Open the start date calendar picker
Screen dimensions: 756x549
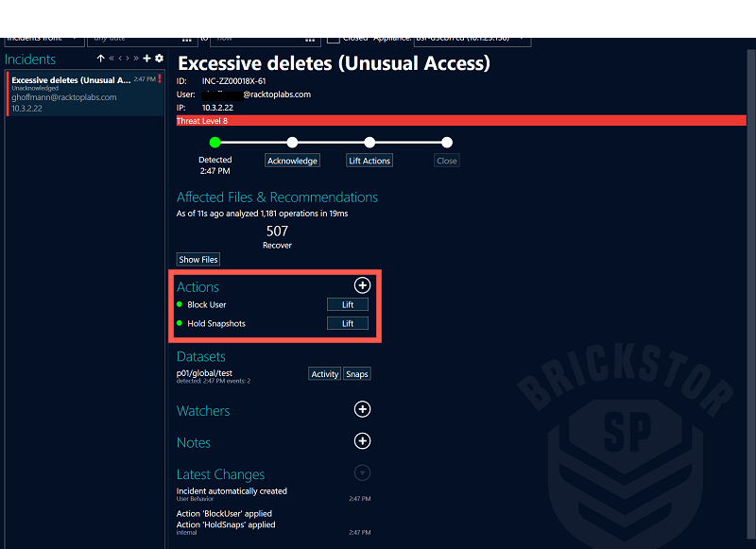186,40
